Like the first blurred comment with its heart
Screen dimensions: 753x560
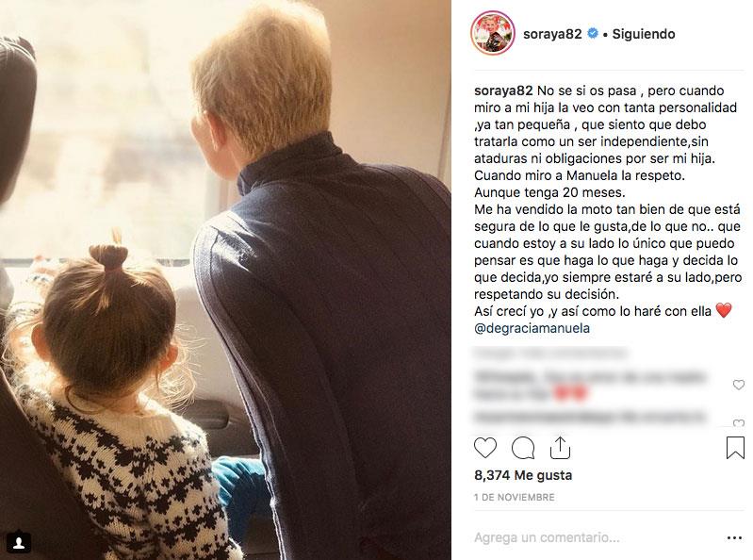(739, 385)
